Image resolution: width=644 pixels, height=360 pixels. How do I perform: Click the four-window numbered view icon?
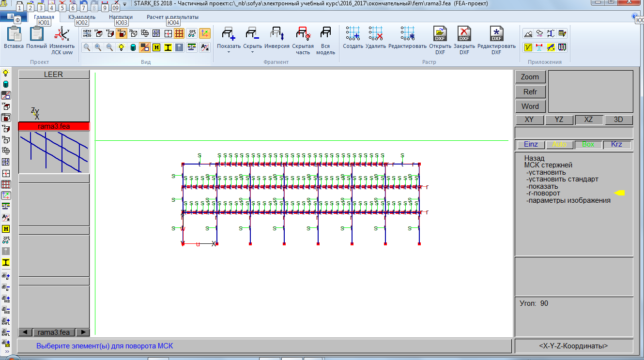point(156,33)
